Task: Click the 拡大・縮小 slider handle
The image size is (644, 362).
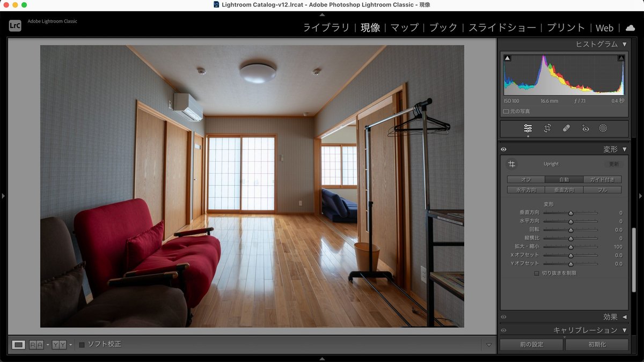Action: (570, 247)
